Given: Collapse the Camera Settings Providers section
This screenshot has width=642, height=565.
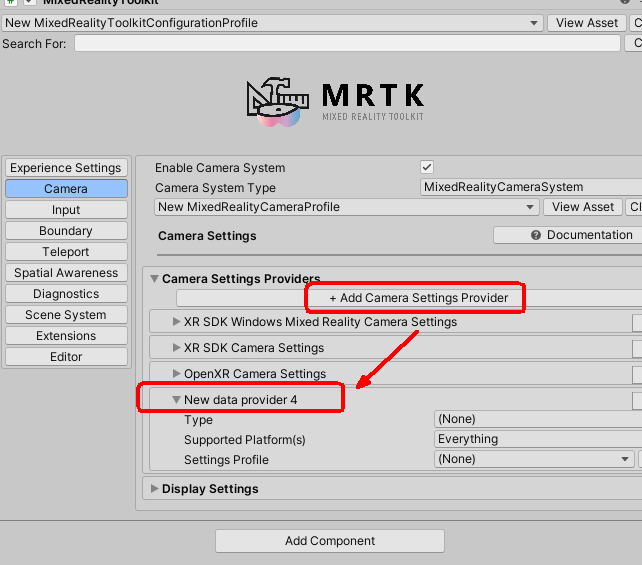Looking at the screenshot, I should (154, 279).
